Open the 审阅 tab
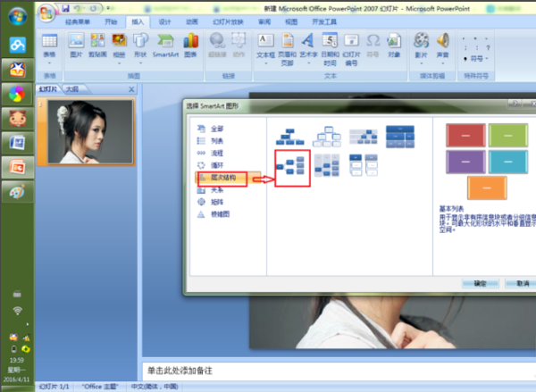The height and width of the screenshot is (392, 536). coord(264,21)
